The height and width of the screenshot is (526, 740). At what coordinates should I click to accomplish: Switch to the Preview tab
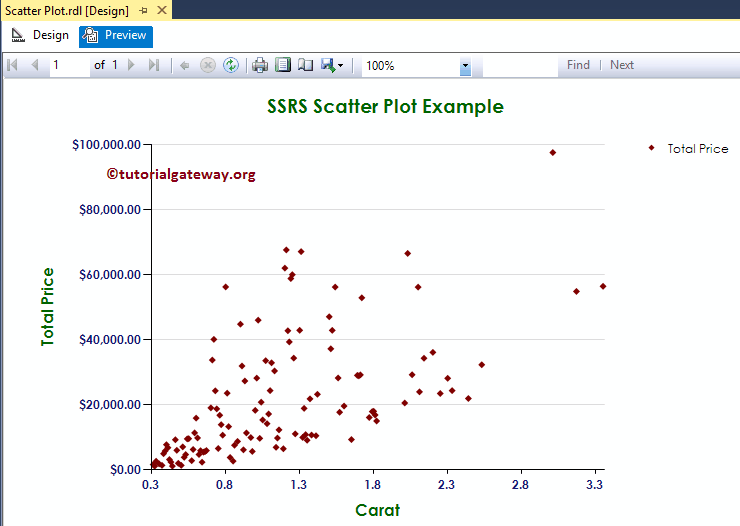(116, 36)
